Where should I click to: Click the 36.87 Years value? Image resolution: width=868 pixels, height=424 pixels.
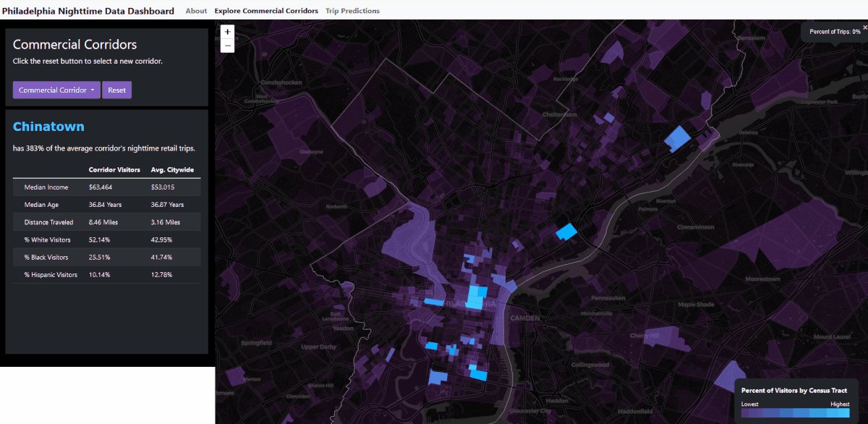point(167,205)
